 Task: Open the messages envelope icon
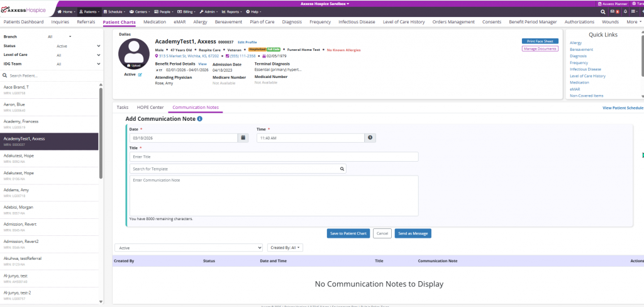pyautogui.click(x=613, y=12)
